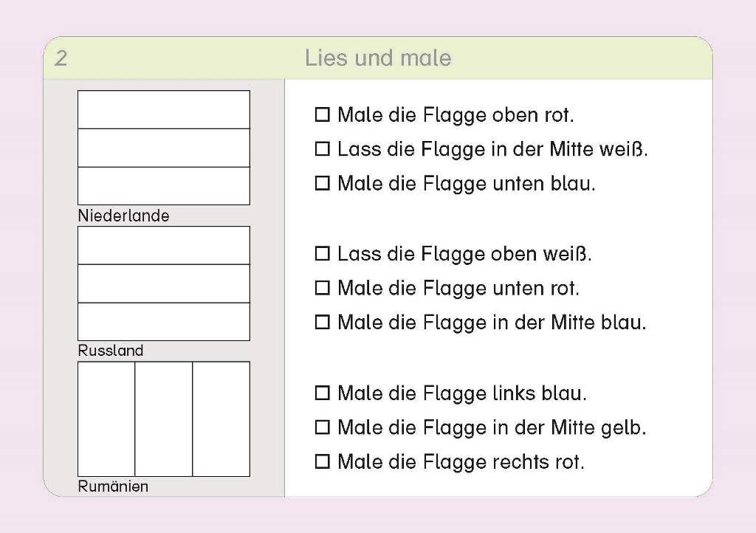Select the bottom stripe of the Russland flag

coord(163,322)
